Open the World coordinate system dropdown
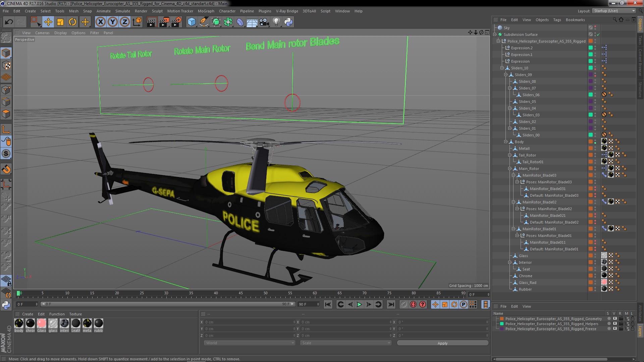The image size is (644, 362). (x=249, y=343)
